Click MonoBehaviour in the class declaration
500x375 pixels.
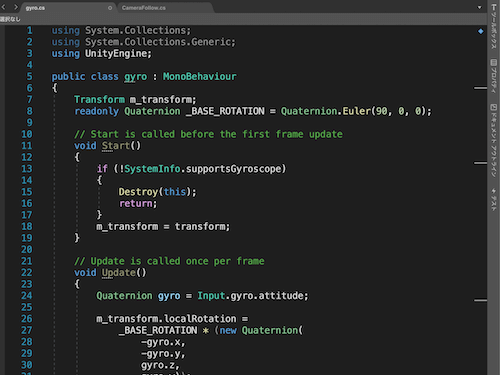[199, 76]
